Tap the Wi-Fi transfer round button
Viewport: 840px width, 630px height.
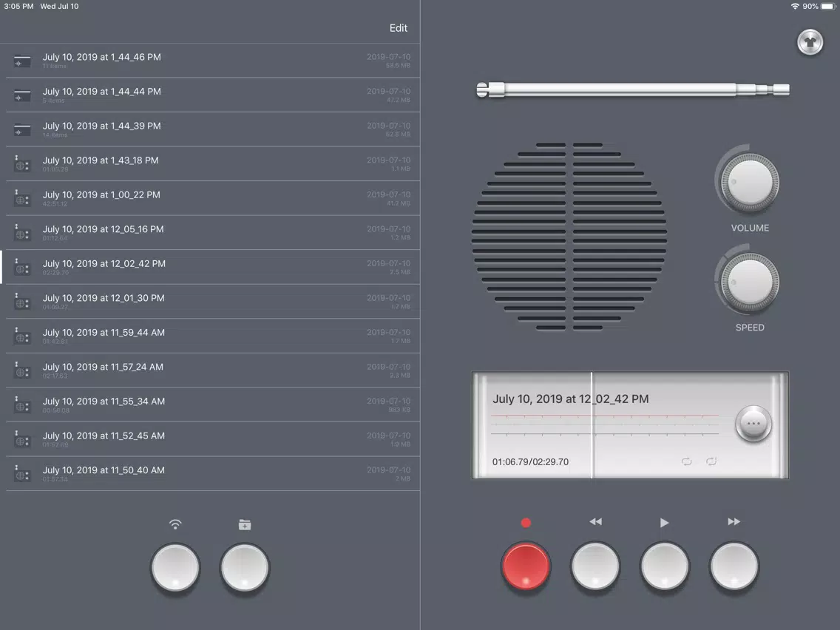pyautogui.click(x=175, y=567)
